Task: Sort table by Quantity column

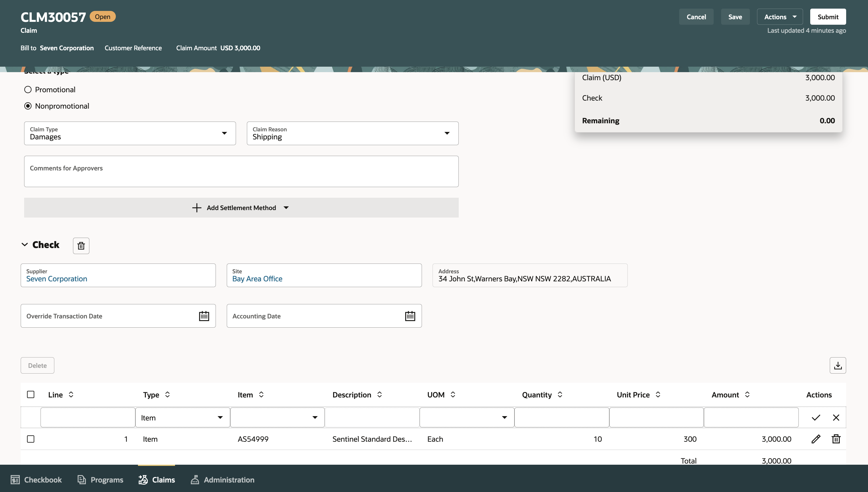Action: tap(560, 395)
